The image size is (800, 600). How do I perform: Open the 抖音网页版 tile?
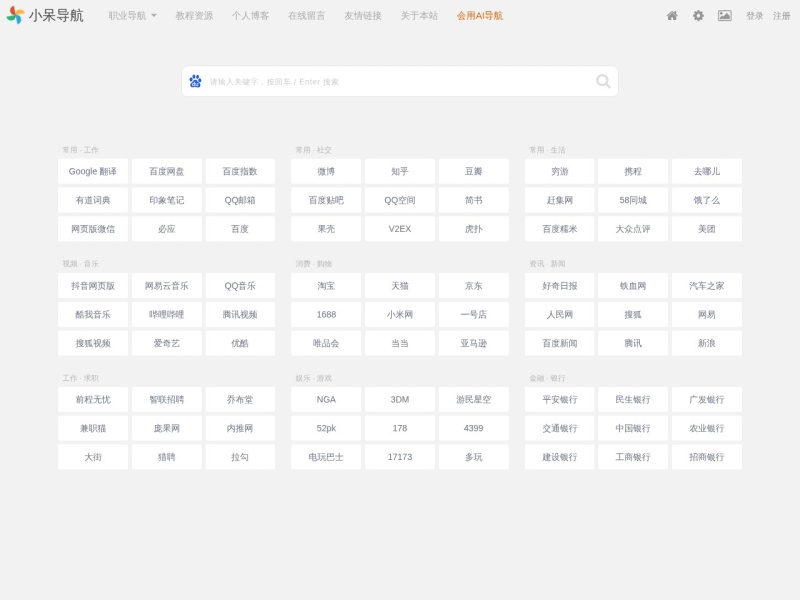[93, 286]
